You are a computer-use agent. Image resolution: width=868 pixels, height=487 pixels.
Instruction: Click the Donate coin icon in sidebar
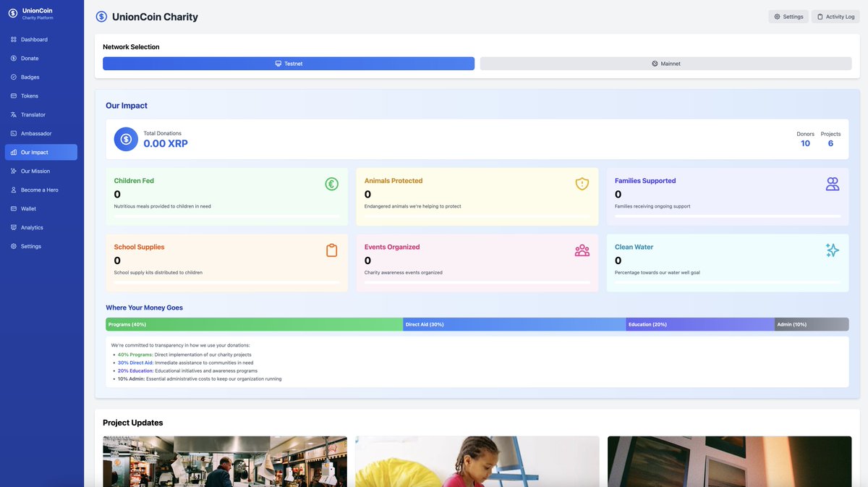(14, 59)
